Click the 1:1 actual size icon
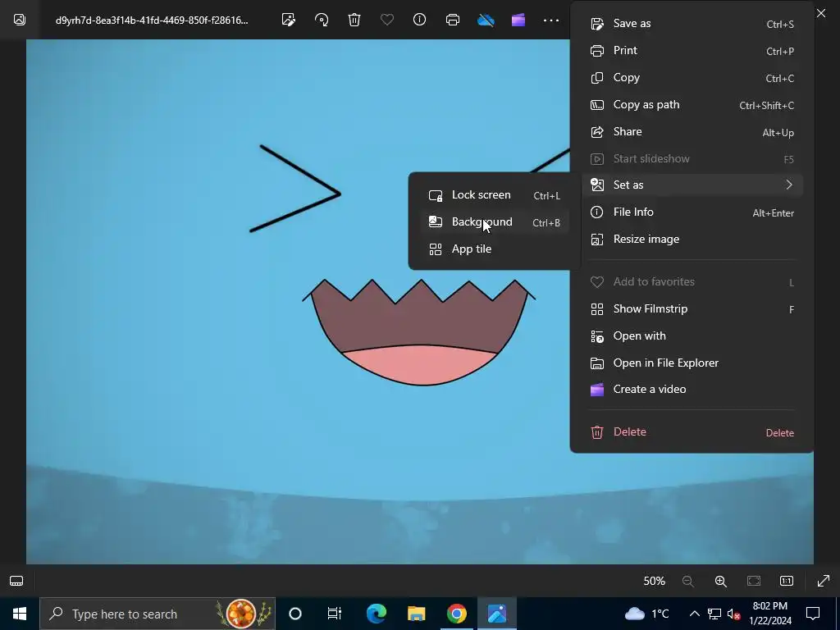This screenshot has width=840, height=630. (x=787, y=582)
